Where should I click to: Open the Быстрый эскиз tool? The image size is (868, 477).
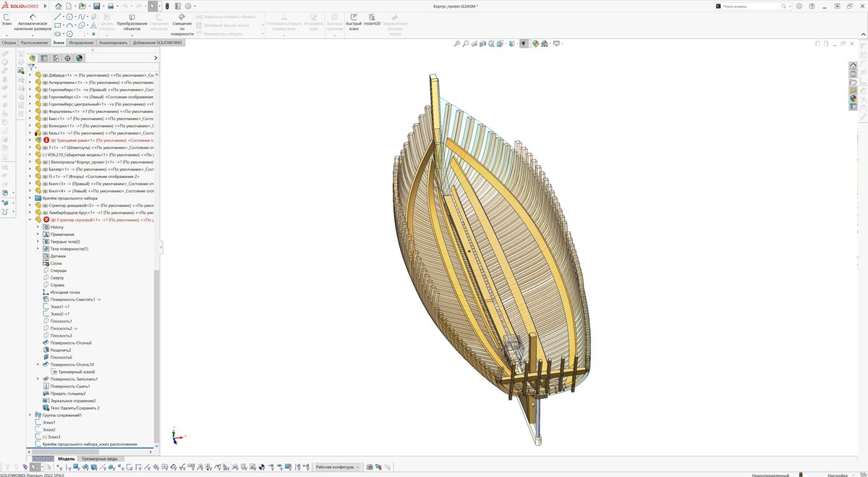click(x=353, y=20)
